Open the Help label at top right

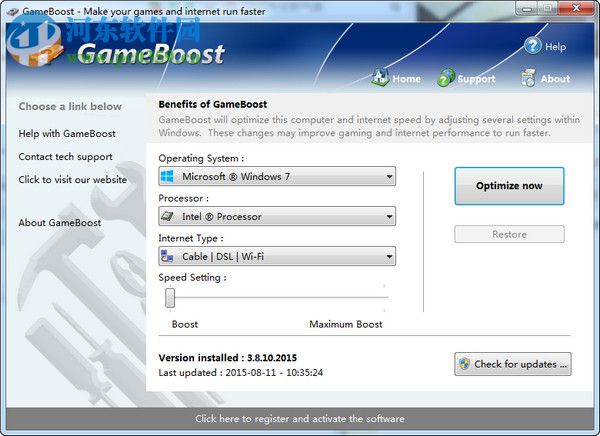(555, 47)
